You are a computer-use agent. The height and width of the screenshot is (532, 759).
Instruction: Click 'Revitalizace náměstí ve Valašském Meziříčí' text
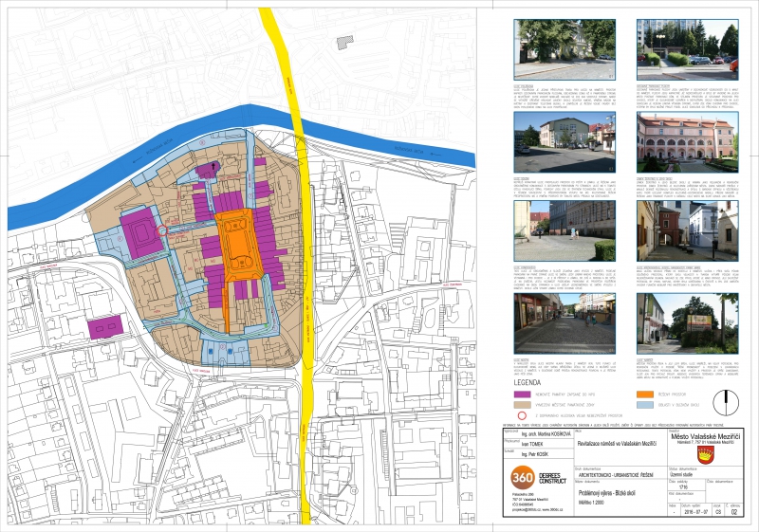pos(620,443)
